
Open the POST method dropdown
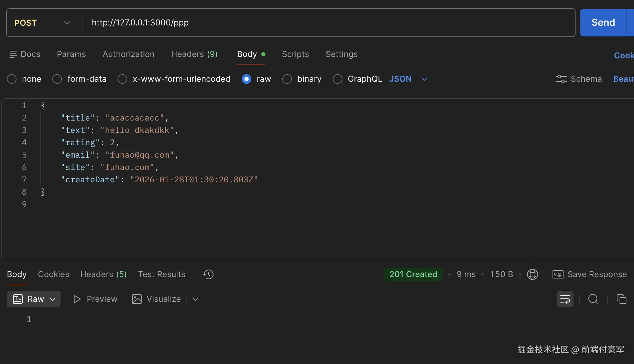click(43, 23)
